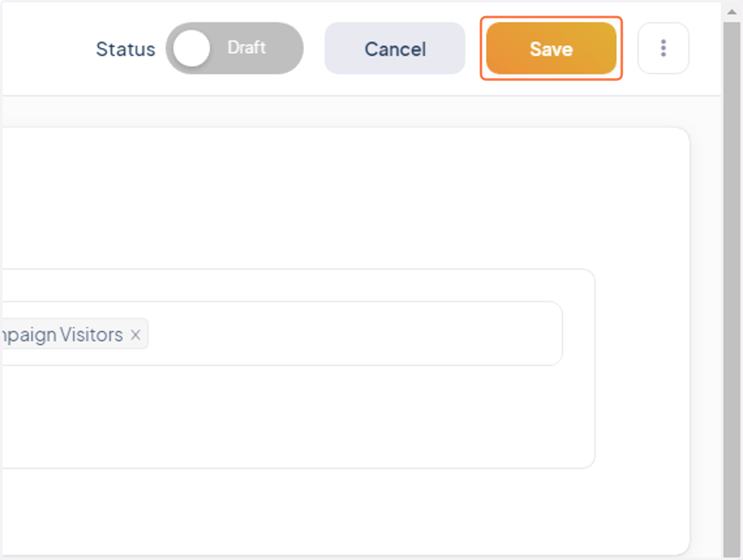This screenshot has height=560, width=743.
Task: Click the Status label text
Action: (x=126, y=49)
